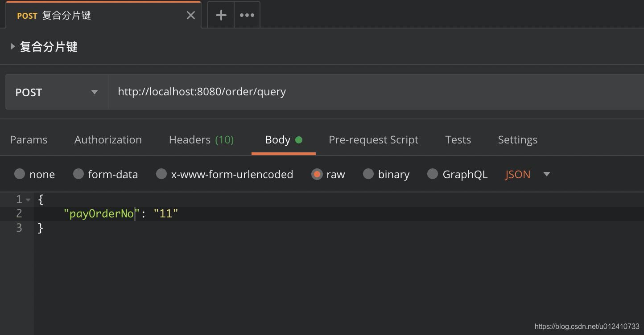Select x-www-form-urlencoded body type
Image resolution: width=644 pixels, height=335 pixels.
pos(161,174)
